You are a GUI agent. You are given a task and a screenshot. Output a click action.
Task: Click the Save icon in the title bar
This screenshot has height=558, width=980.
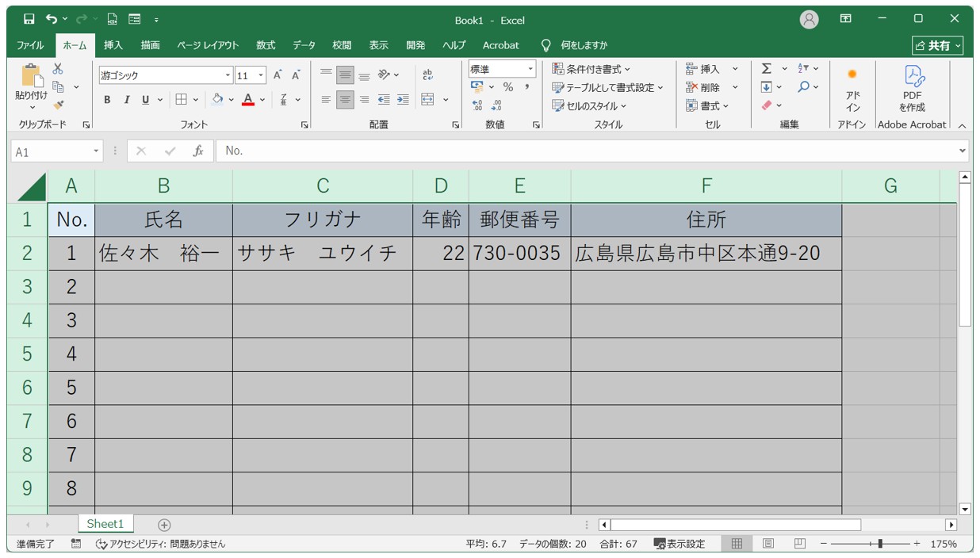29,19
